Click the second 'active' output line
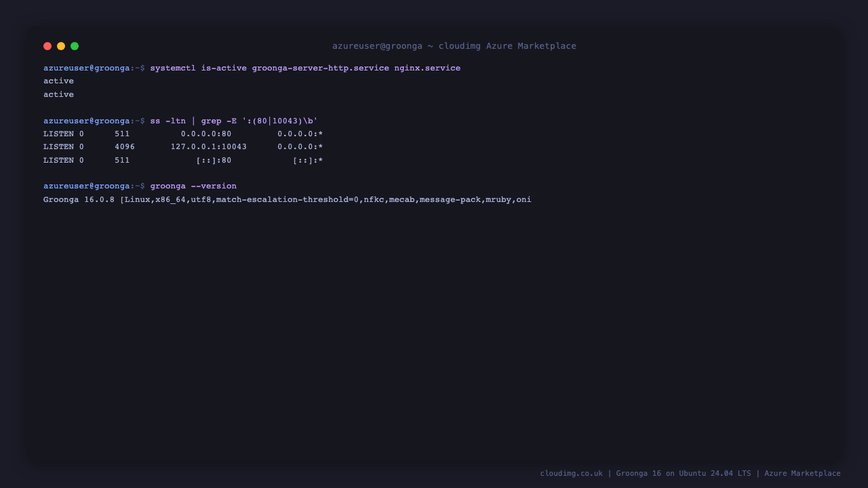This screenshot has height=488, width=868. (58, 95)
